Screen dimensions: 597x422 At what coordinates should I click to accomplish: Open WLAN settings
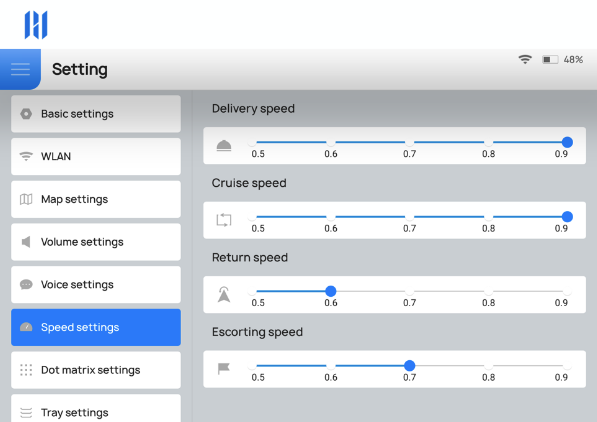click(96, 157)
